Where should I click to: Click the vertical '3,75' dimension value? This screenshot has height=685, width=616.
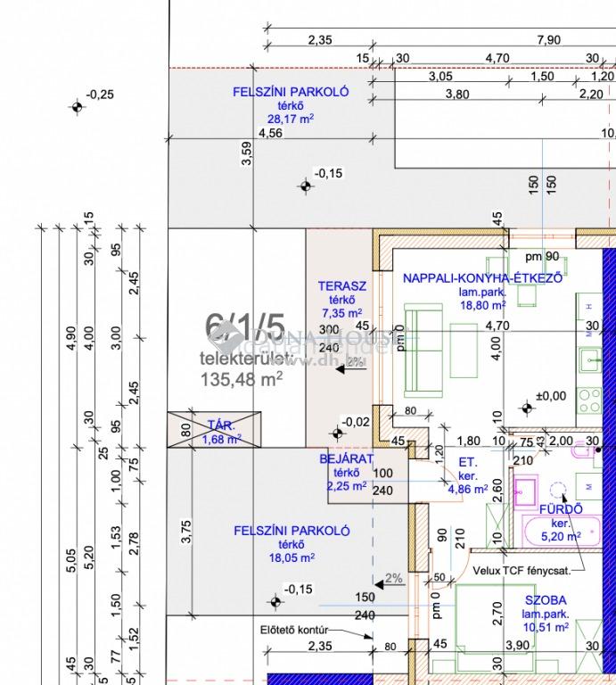click(186, 532)
